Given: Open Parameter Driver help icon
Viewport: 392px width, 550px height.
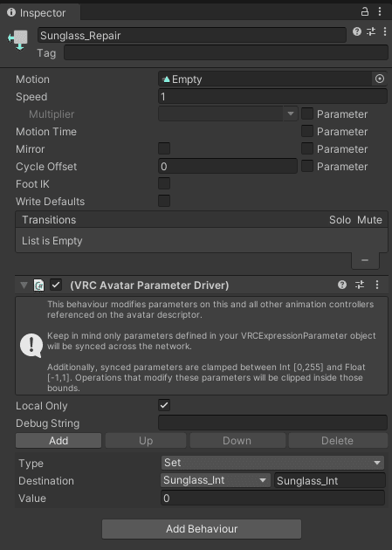Looking at the screenshot, I should (342, 285).
